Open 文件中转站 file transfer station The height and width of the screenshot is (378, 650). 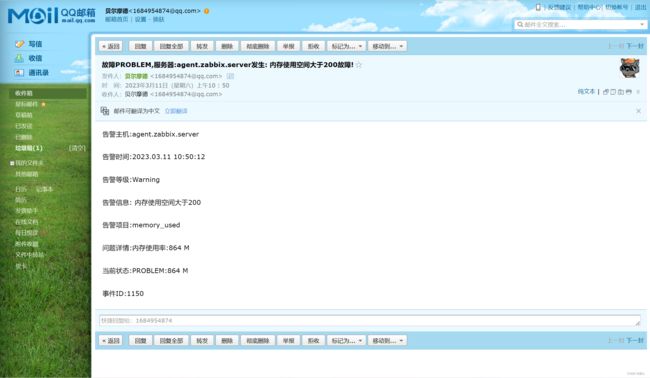pyautogui.click(x=29, y=254)
